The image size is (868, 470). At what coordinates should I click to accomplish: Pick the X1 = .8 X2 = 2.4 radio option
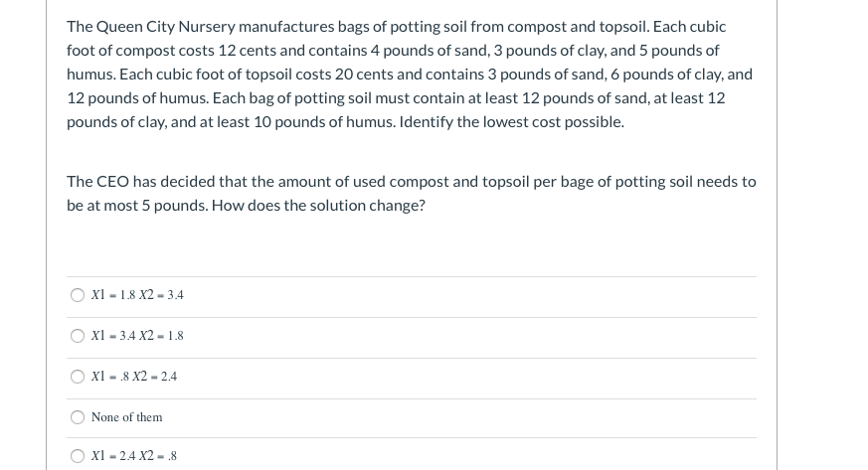tap(78, 377)
